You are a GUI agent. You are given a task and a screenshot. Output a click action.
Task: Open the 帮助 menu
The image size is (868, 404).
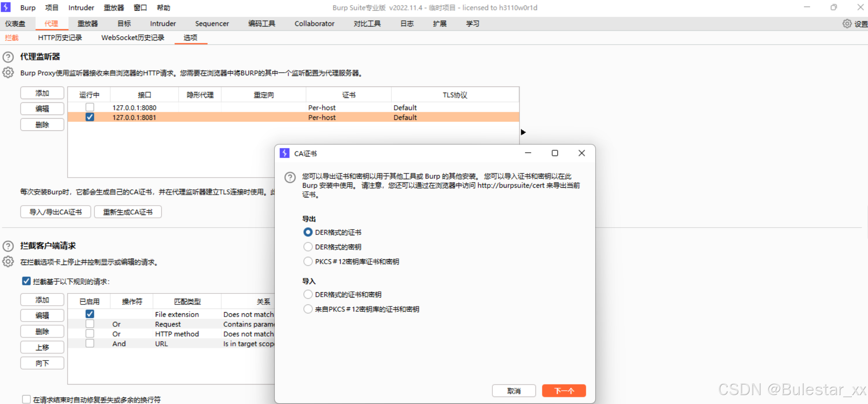point(163,8)
